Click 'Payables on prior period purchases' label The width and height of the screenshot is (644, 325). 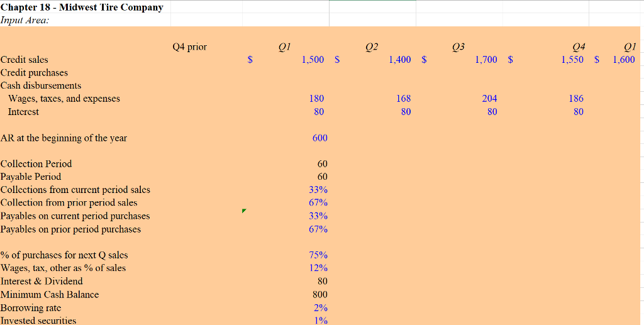[70, 229]
